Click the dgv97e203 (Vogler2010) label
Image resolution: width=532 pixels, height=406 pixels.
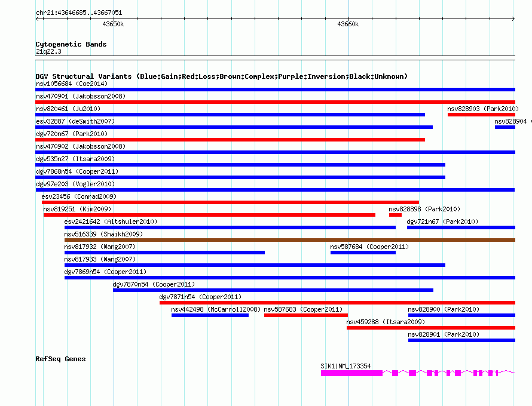75,184
